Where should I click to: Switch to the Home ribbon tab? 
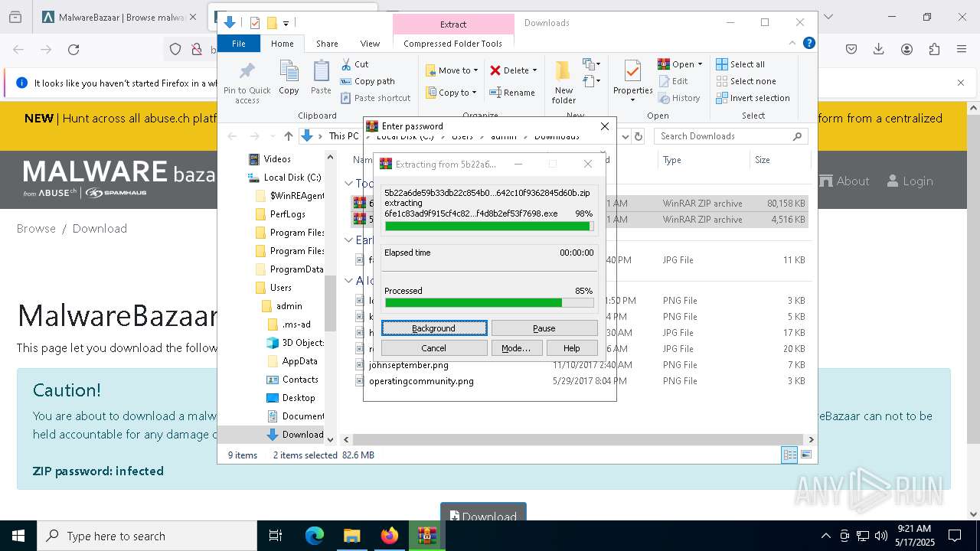click(x=282, y=44)
